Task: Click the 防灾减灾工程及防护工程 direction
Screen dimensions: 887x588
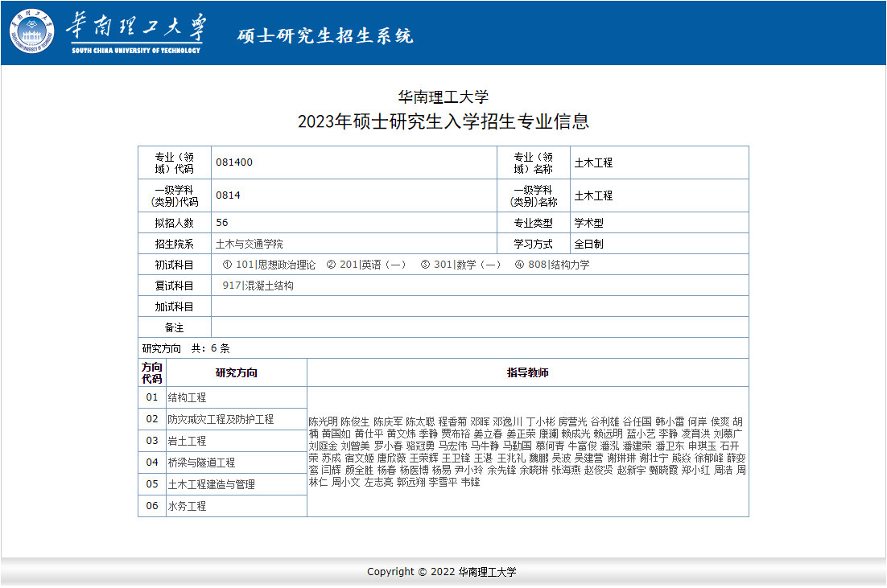Action: point(221,419)
